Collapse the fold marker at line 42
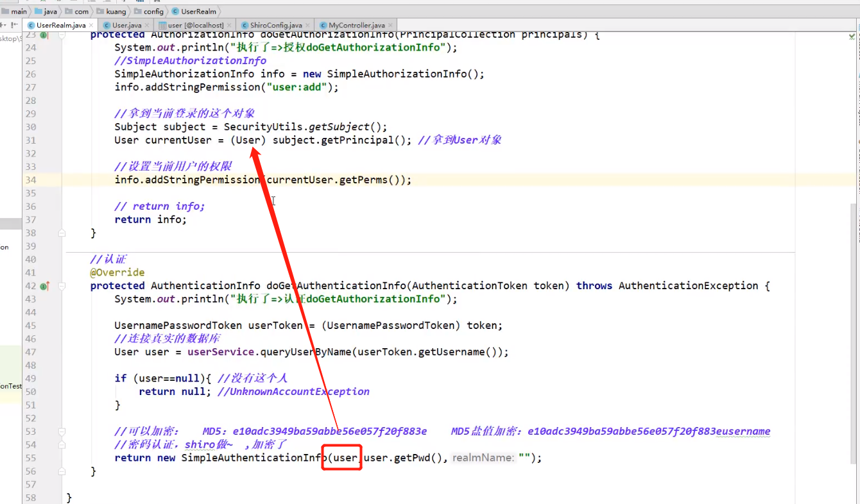Screen dimensions: 860x504 click(62, 286)
